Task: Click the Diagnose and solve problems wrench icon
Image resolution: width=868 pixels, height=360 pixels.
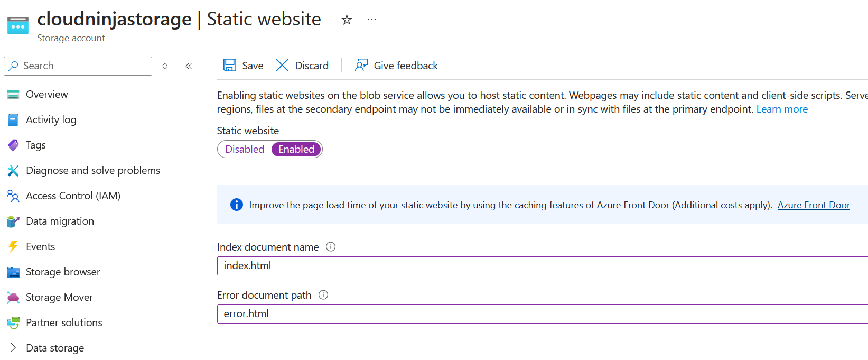Action: click(x=13, y=170)
